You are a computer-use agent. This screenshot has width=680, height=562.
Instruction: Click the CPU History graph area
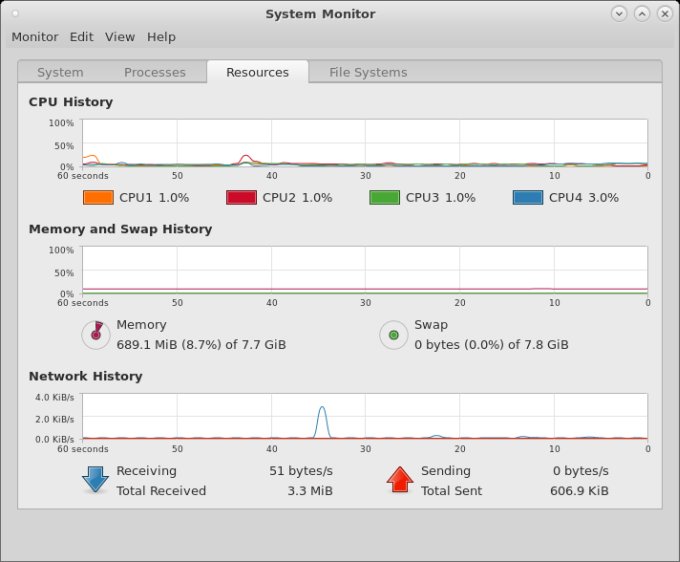[x=364, y=143]
